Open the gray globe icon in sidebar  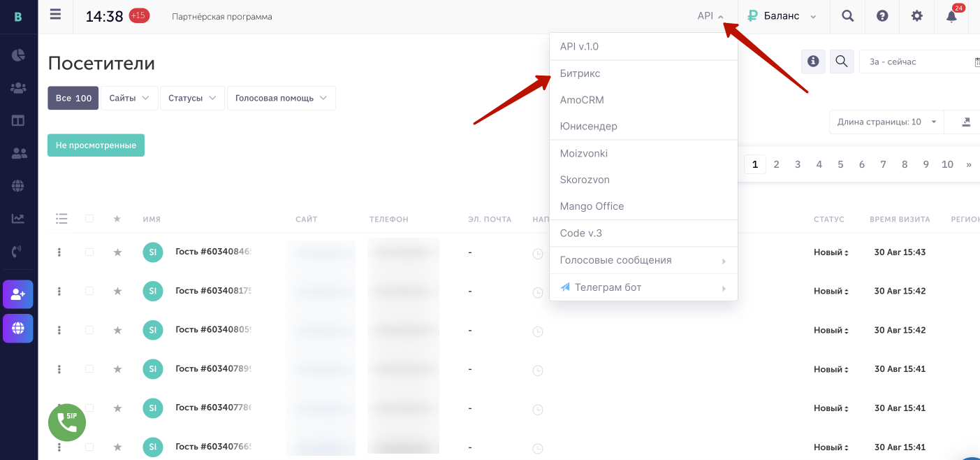tap(18, 185)
